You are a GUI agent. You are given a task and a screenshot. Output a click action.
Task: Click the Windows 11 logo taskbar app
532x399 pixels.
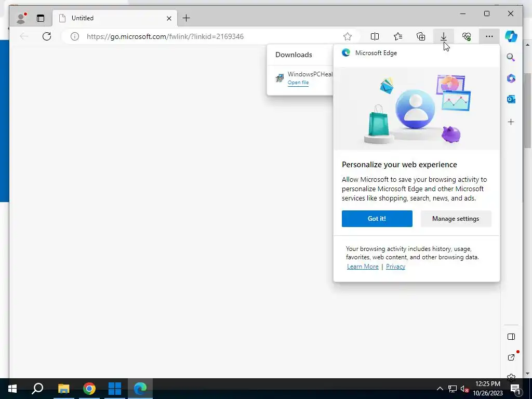[115, 389]
